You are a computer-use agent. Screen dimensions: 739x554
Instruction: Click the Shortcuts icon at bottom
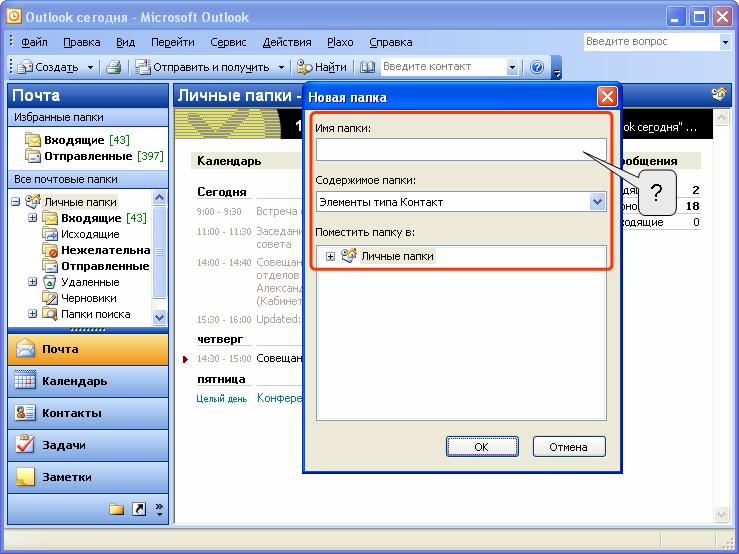click(x=139, y=509)
